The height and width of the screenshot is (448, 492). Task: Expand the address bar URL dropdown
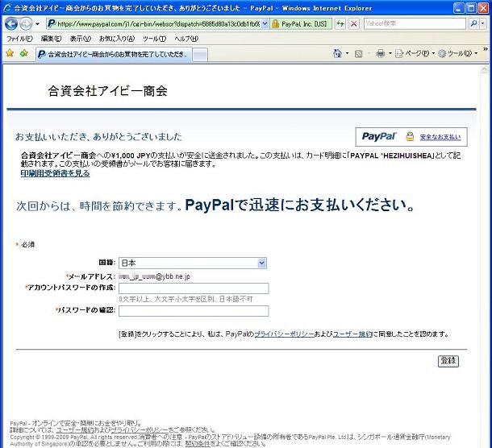[265, 24]
